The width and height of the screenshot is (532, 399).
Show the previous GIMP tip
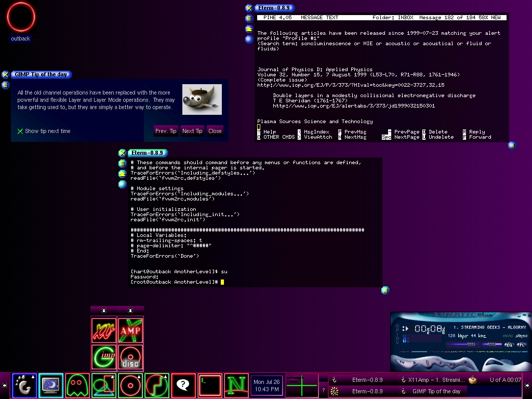166,131
